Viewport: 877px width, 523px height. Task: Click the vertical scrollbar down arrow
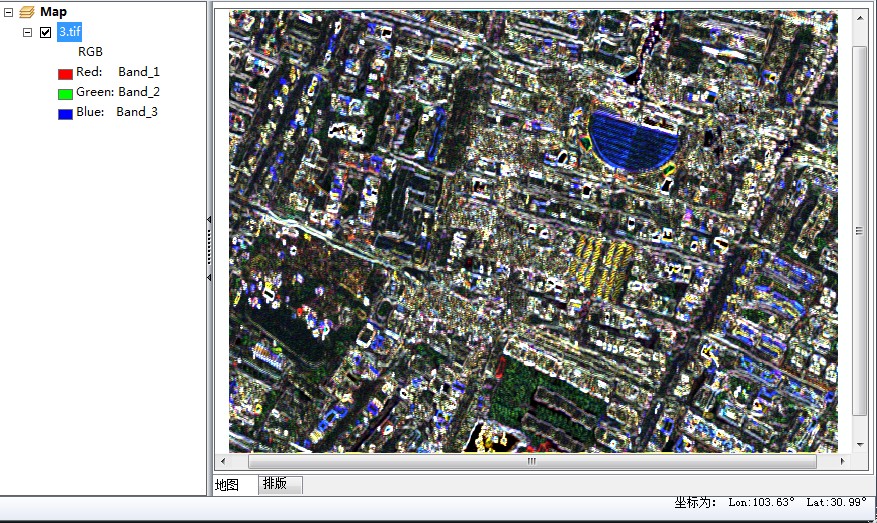pos(860,444)
